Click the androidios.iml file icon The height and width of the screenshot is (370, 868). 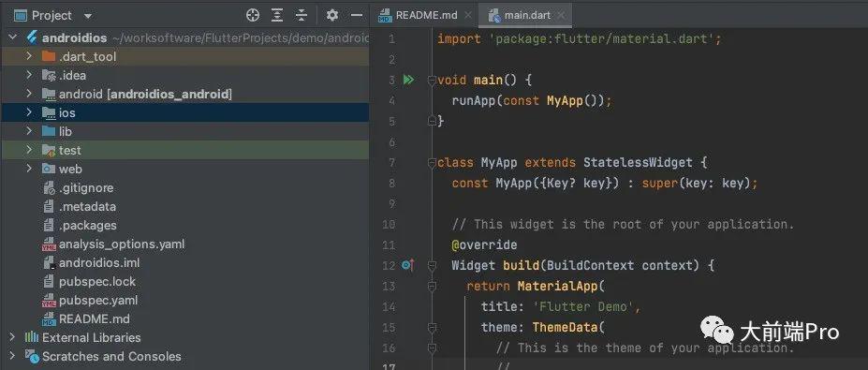(x=50, y=262)
